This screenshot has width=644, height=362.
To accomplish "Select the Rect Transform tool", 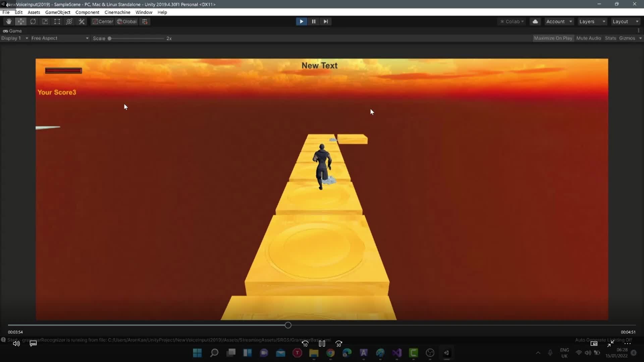I will [x=57, y=21].
